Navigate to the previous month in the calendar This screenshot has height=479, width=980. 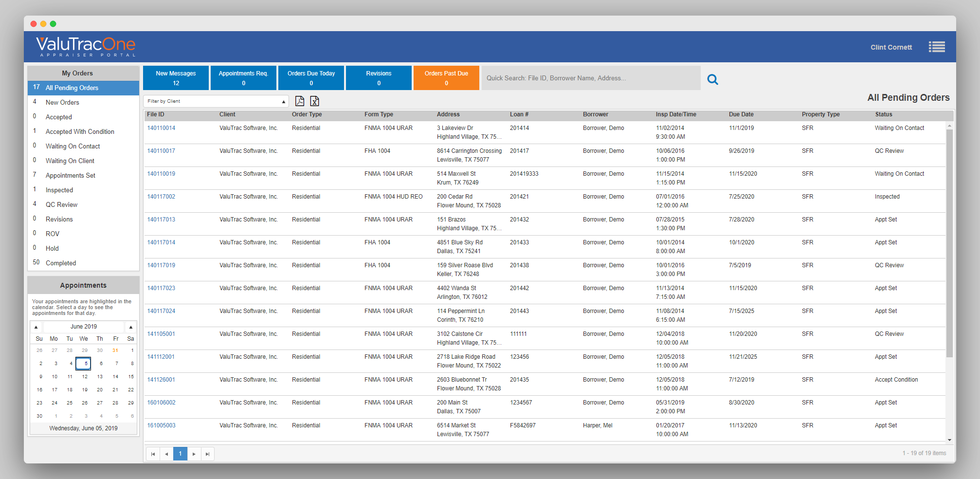[36, 327]
